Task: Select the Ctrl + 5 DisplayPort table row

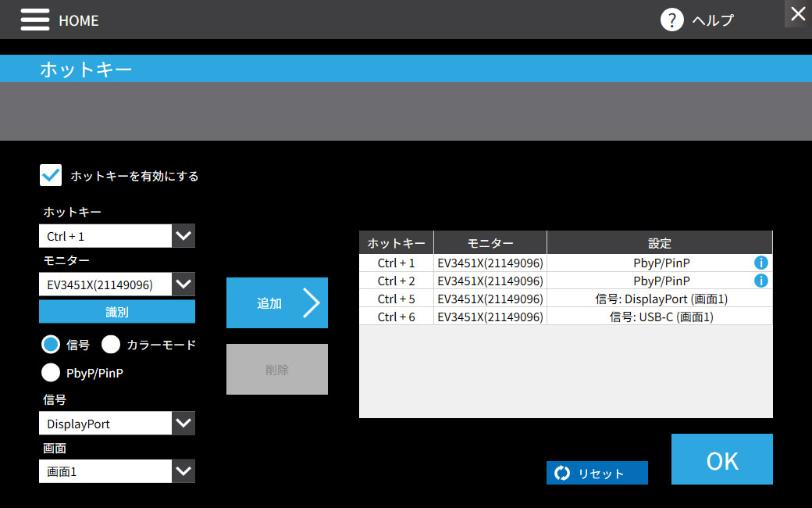Action: pos(565,299)
